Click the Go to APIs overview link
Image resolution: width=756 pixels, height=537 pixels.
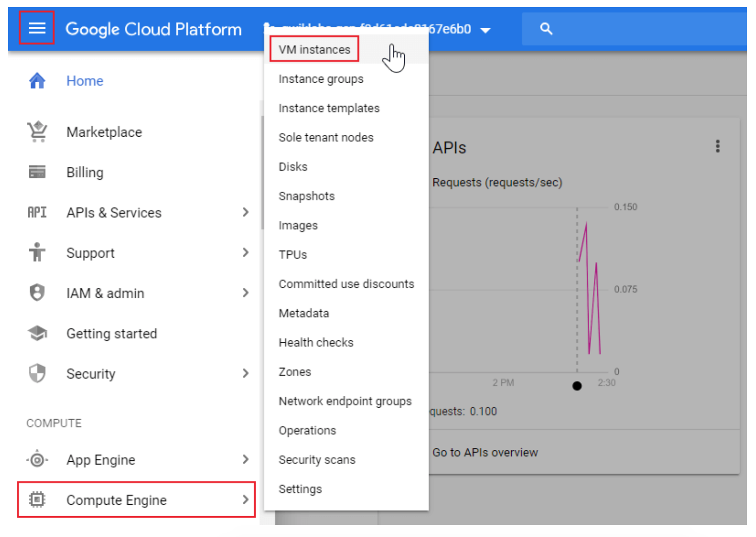pyautogui.click(x=485, y=452)
